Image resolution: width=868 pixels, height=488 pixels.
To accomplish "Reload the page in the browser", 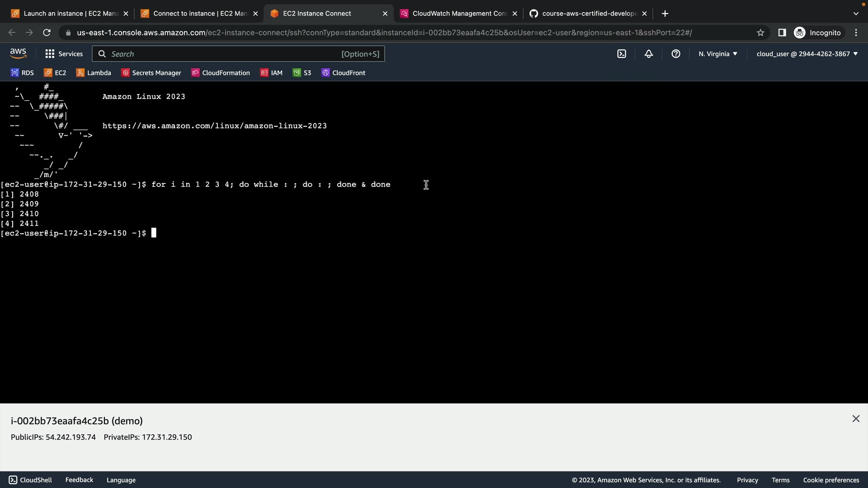I will [x=47, y=33].
